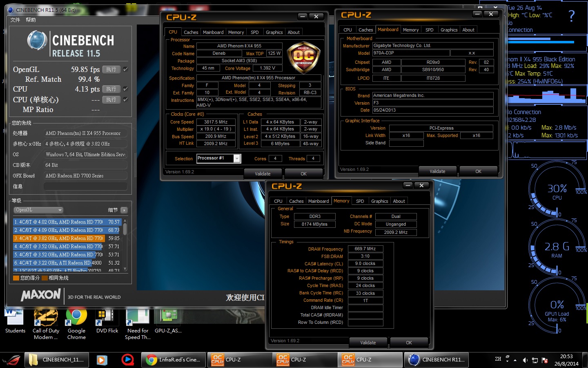Open the Processor #1 selection dropdown
588x368 pixels.
(219, 159)
